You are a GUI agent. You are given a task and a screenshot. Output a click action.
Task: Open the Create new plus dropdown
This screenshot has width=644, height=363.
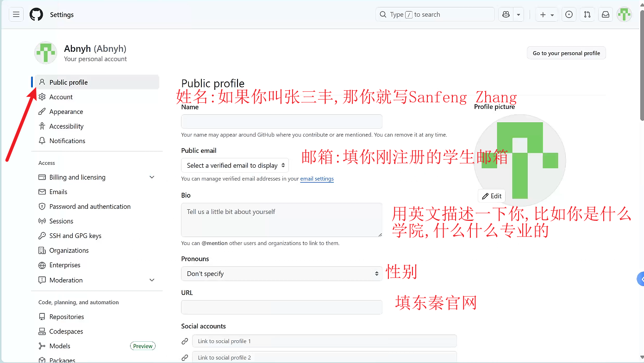pyautogui.click(x=547, y=15)
